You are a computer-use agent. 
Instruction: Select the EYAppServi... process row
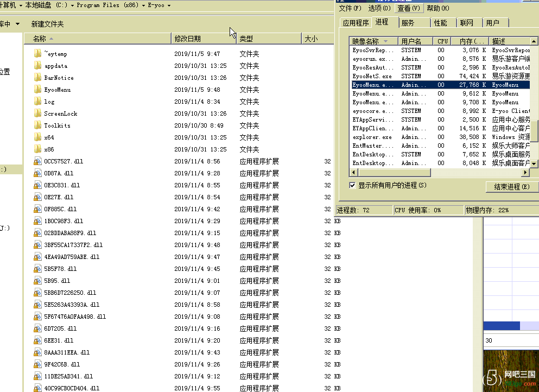click(x=441, y=119)
